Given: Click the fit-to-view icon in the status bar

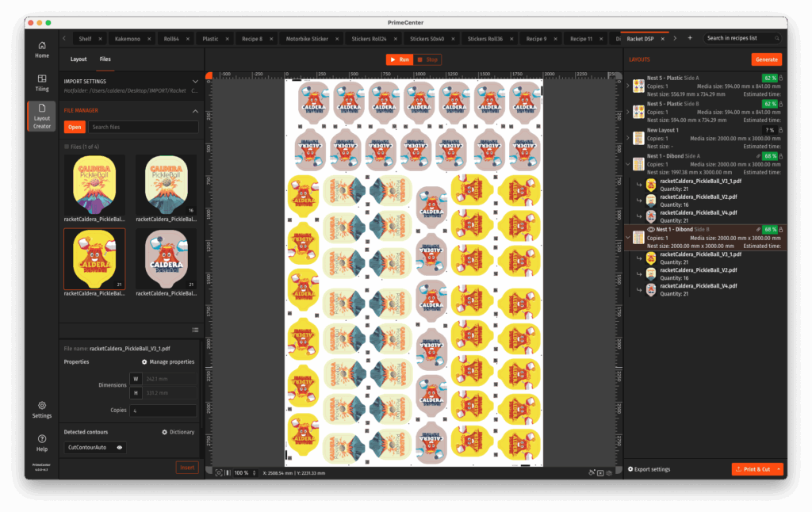Looking at the screenshot, I should [x=219, y=472].
